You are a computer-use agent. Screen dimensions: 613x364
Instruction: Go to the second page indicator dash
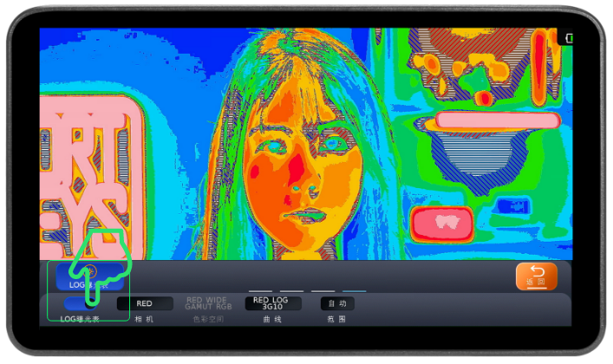(292, 291)
